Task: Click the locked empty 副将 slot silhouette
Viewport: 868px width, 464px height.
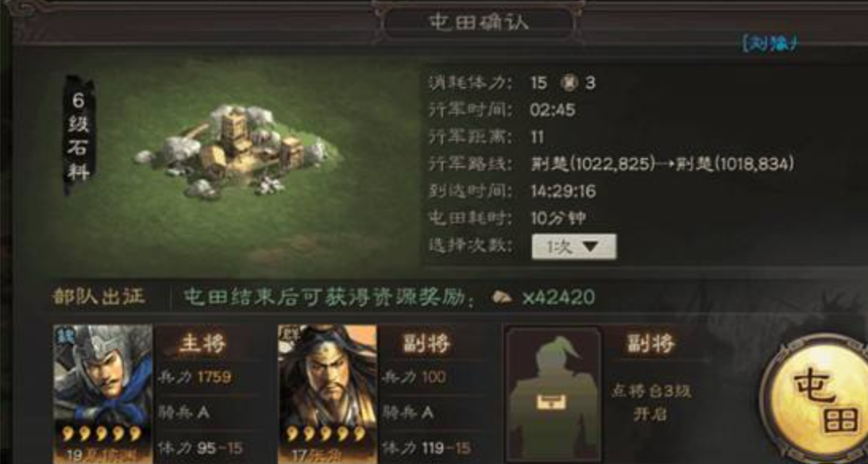Action: [554, 393]
